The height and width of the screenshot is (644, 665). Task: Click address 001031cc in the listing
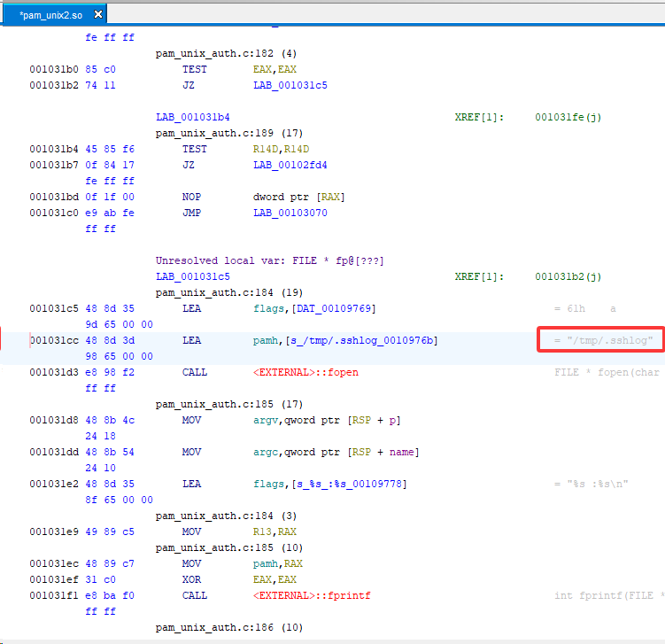(x=56, y=340)
